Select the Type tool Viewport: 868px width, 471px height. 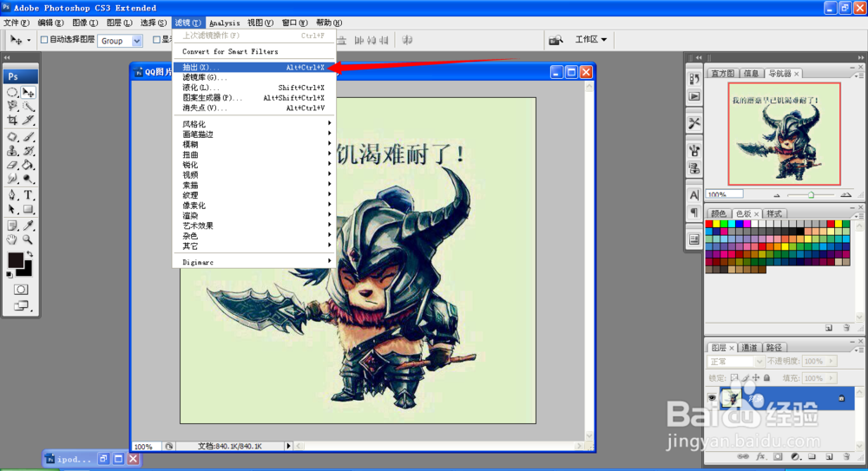[x=29, y=195]
